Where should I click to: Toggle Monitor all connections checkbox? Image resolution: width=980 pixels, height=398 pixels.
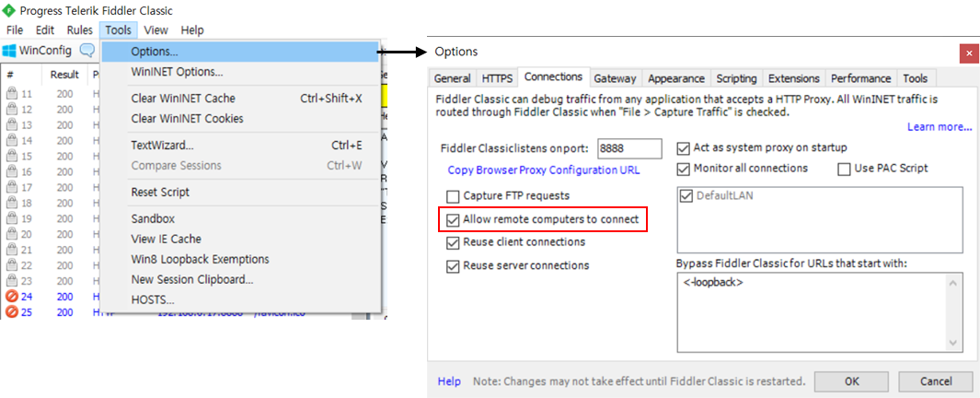pyautogui.click(x=683, y=169)
